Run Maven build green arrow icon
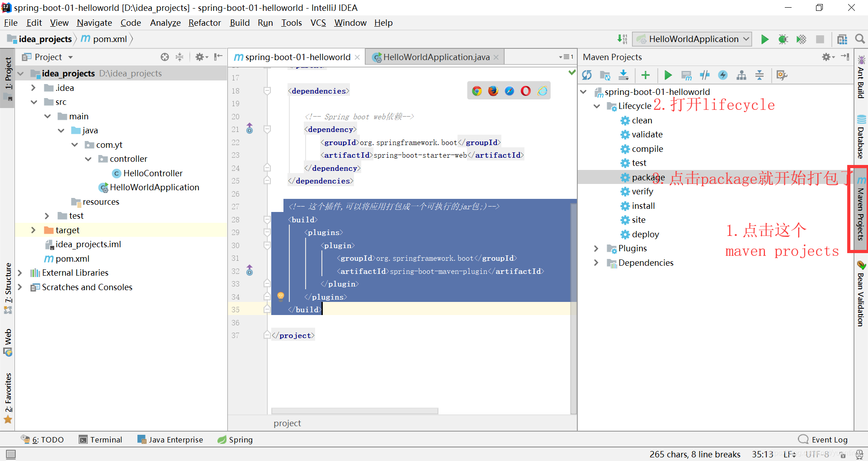The height and width of the screenshot is (461, 868). click(x=668, y=75)
